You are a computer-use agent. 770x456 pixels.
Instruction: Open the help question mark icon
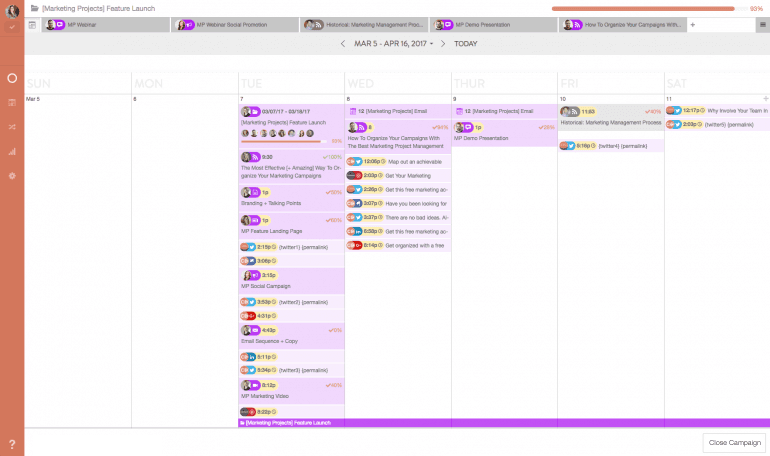click(x=12, y=443)
